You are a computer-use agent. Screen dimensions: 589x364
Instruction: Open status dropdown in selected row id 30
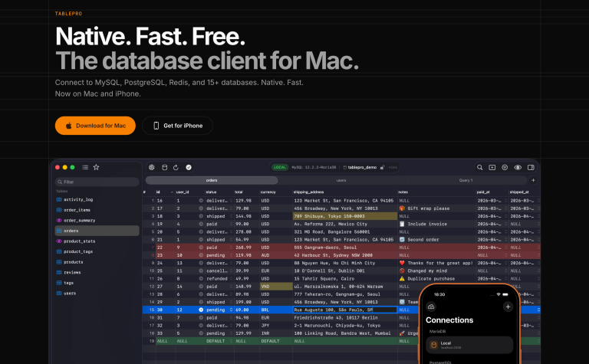[x=231, y=310]
